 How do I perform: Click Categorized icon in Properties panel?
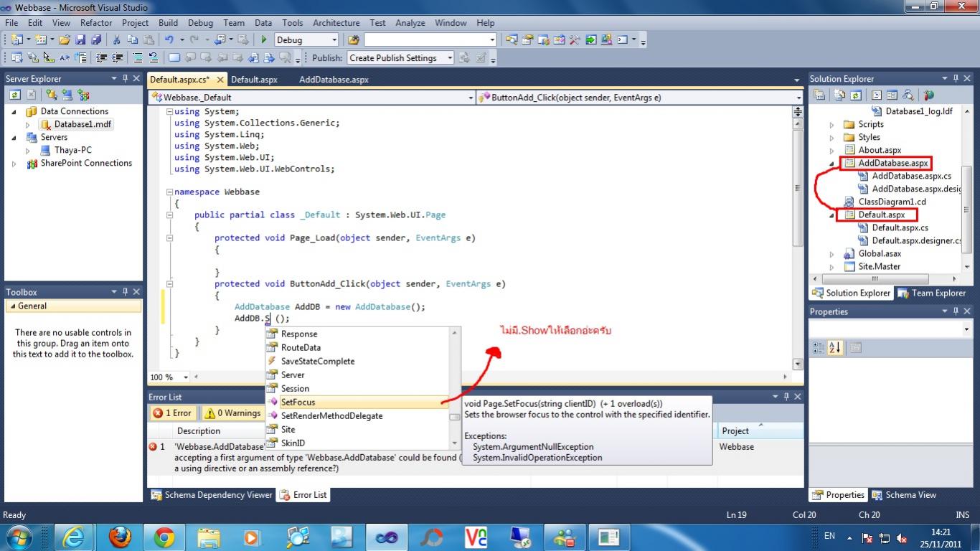pyautogui.click(x=819, y=348)
